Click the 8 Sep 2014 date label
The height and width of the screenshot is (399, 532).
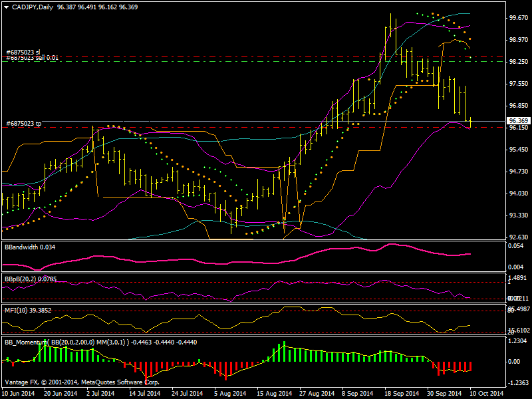click(357, 393)
